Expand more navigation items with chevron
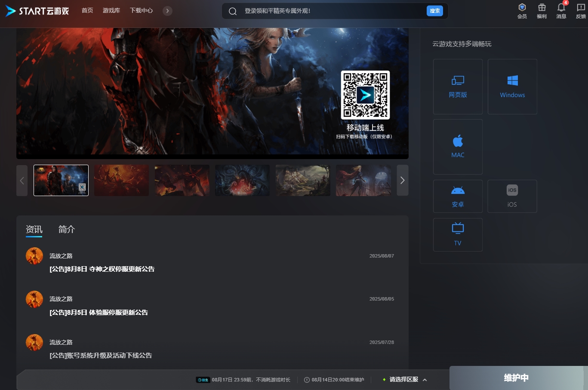The width and height of the screenshot is (588, 390). pyautogui.click(x=168, y=11)
